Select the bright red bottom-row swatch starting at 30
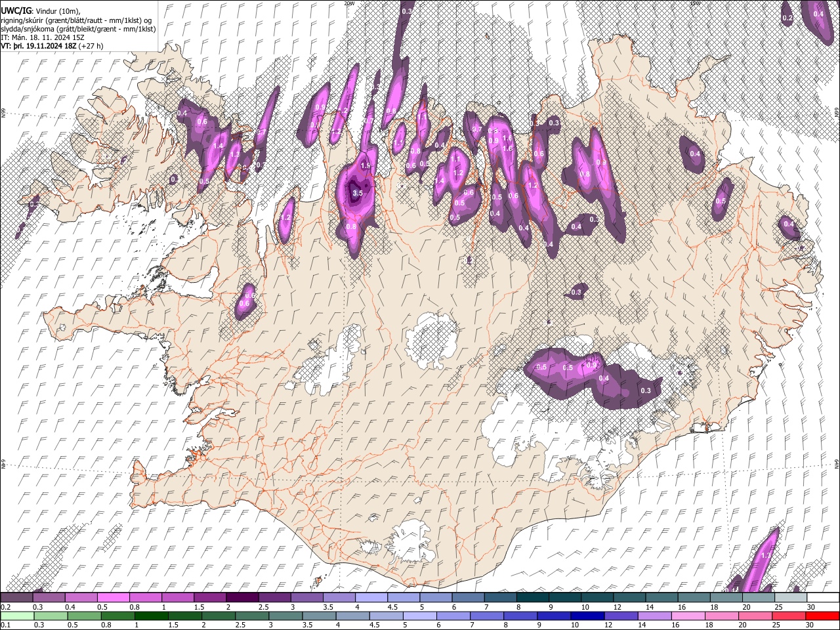The width and height of the screenshot is (840, 630). (x=824, y=616)
